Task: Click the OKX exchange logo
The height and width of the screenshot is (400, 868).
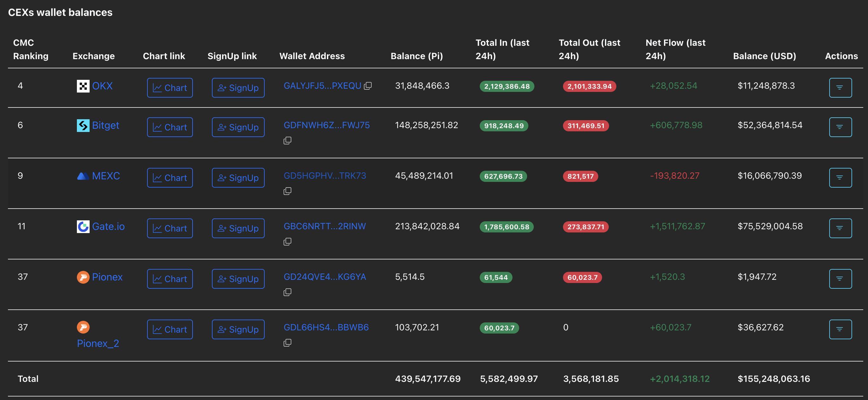Action: pyautogui.click(x=83, y=86)
